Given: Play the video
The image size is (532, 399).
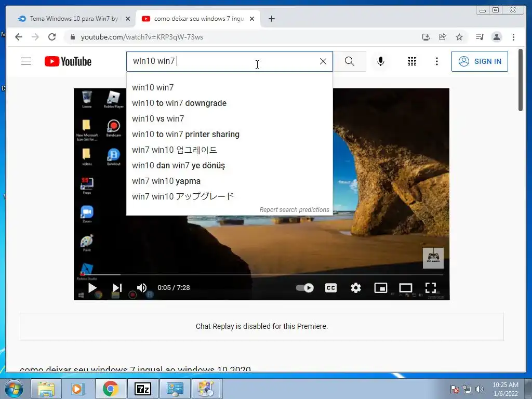Looking at the screenshot, I should point(92,288).
